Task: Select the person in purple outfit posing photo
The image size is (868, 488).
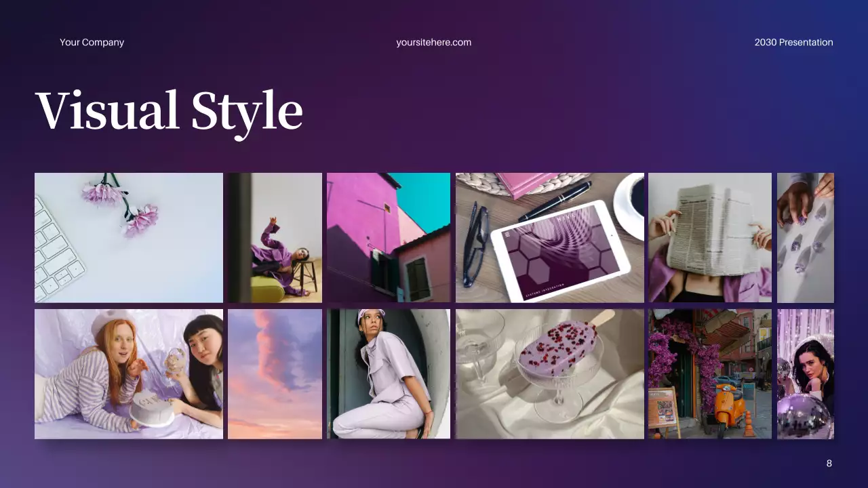Action: [x=274, y=237]
